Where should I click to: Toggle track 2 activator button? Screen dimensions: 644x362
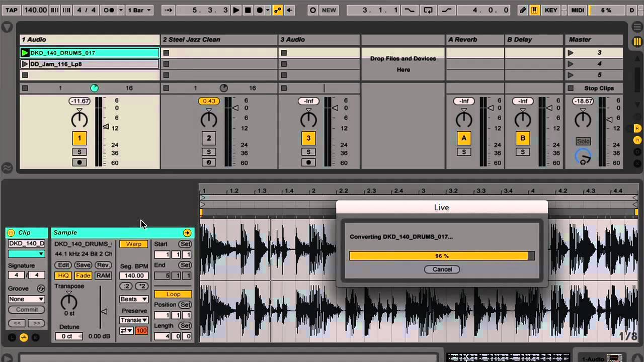click(x=209, y=138)
